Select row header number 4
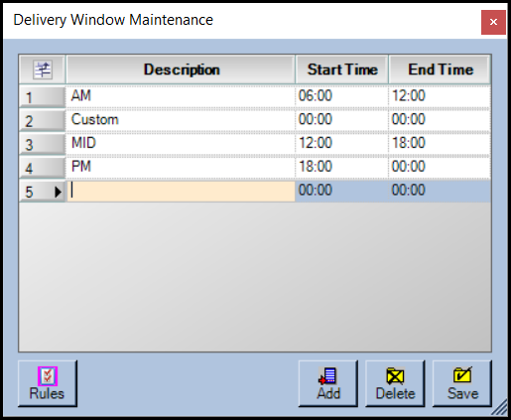The width and height of the screenshot is (511, 420). pyautogui.click(x=42, y=168)
